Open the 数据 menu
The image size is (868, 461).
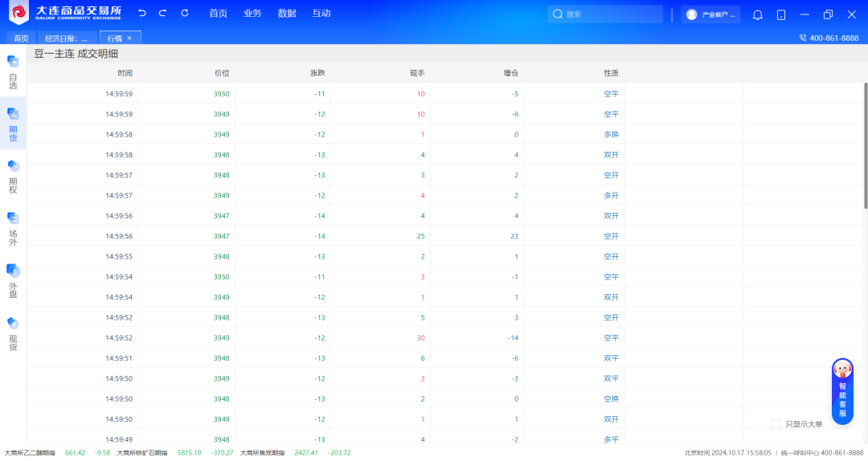point(287,14)
